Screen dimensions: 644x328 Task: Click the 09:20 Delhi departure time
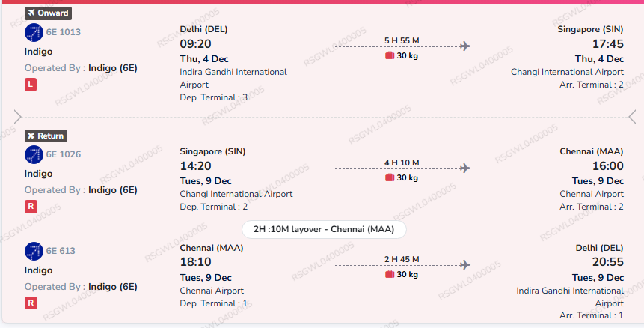pos(196,44)
